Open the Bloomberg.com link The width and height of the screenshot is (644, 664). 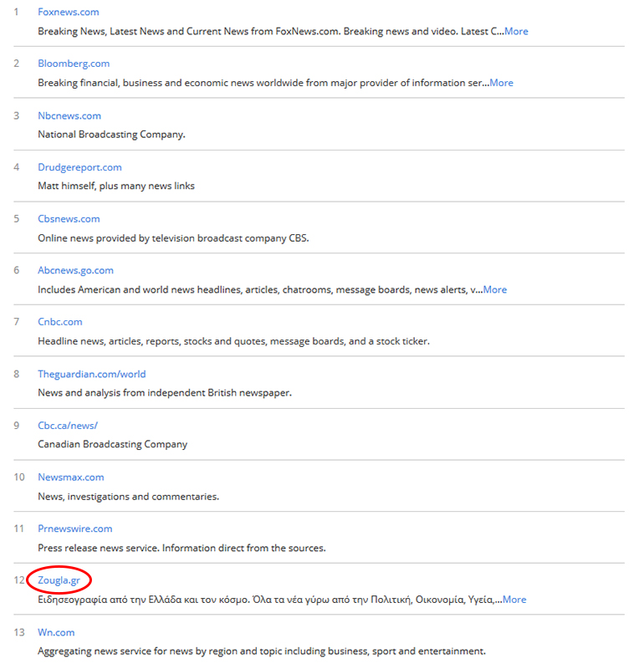pos(74,64)
